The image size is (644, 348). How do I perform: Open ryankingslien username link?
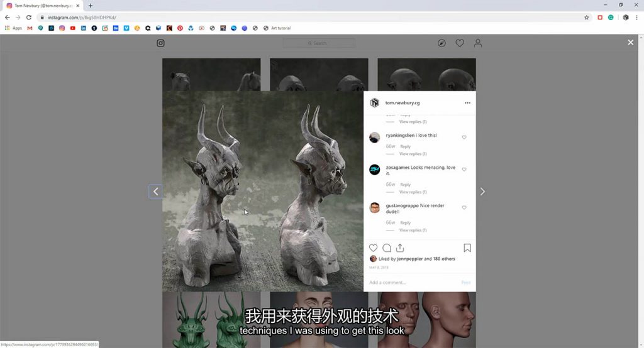(x=400, y=136)
